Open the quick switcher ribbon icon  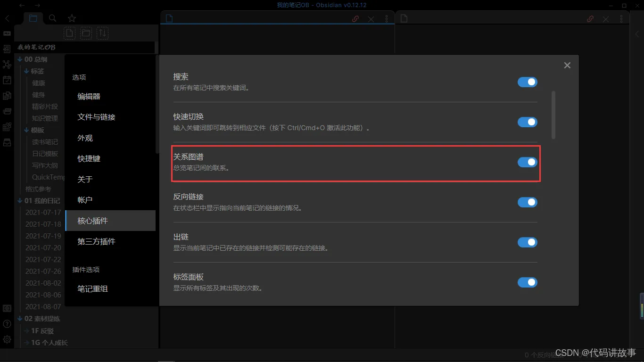coord(7,49)
